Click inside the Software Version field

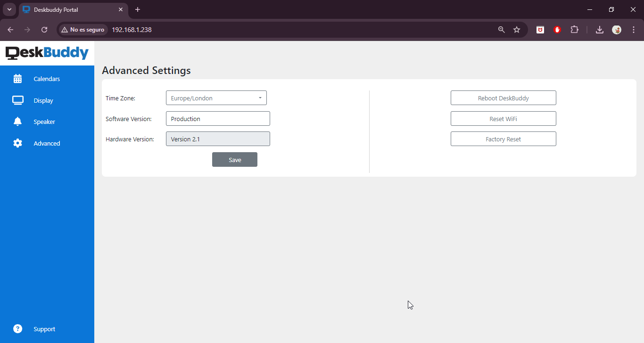pos(217,118)
